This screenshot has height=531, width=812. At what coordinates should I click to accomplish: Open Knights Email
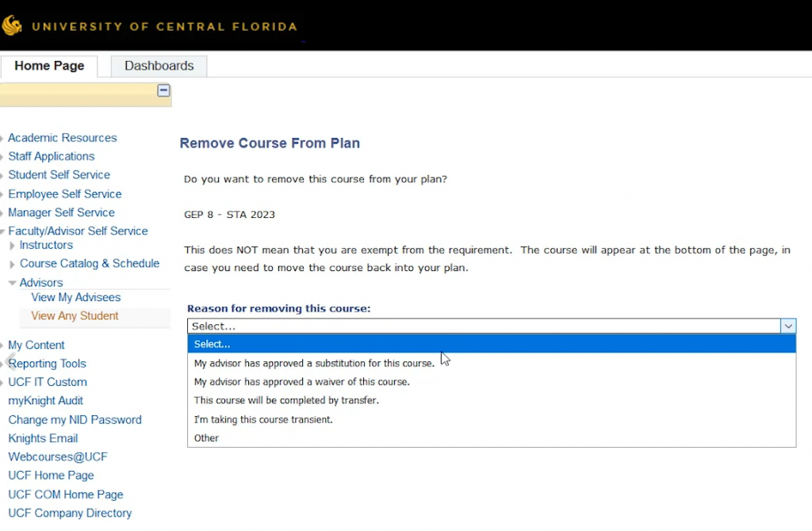(x=43, y=437)
